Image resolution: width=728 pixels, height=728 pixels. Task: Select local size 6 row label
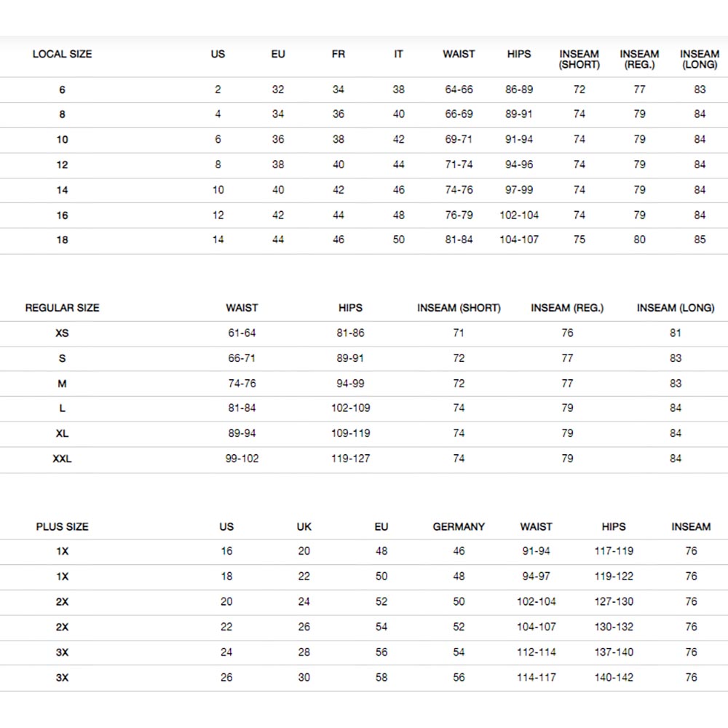(x=62, y=90)
